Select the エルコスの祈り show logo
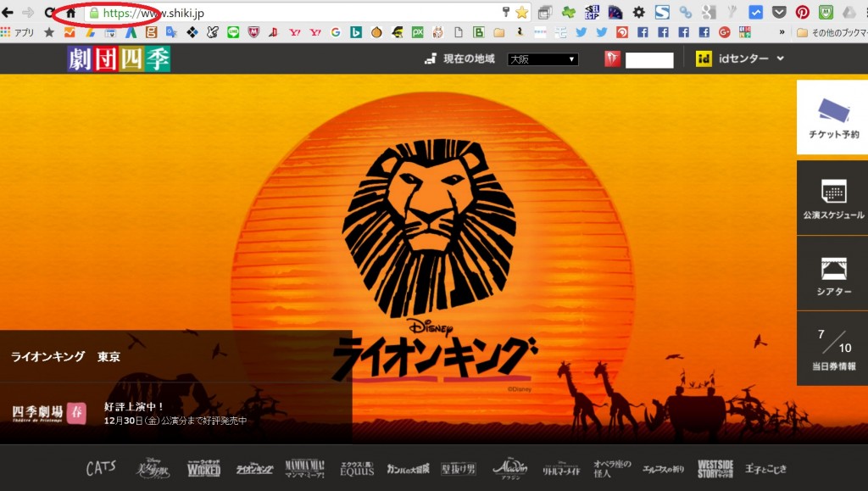Screen dimensions: 868x491 click(663, 469)
